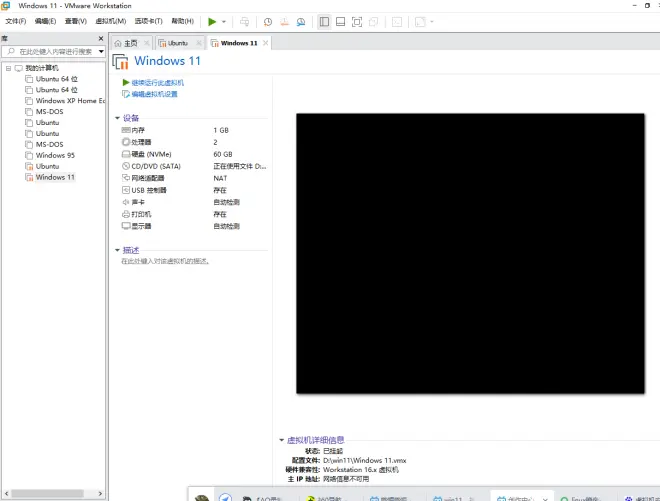
Task: Open the USB 控制器 device entry
Action: pyautogui.click(x=144, y=190)
